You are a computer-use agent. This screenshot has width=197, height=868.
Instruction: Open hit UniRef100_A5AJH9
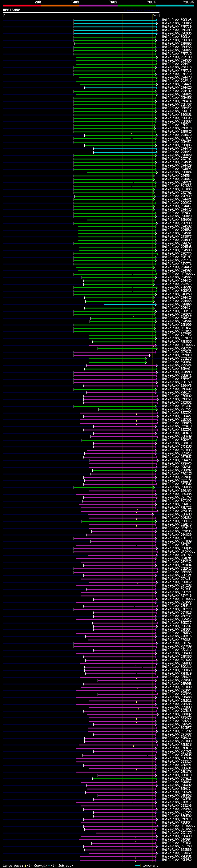click(x=176, y=30)
